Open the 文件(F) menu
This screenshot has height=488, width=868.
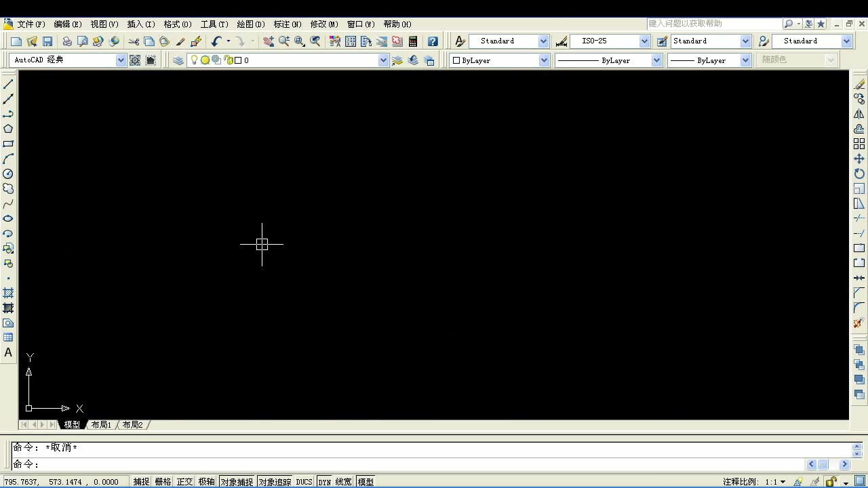coord(31,24)
